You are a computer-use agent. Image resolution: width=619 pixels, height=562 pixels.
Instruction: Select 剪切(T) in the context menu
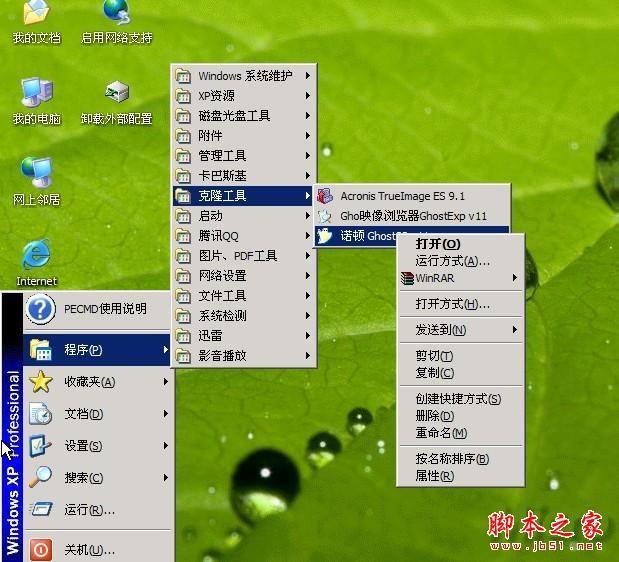pyautogui.click(x=461, y=356)
